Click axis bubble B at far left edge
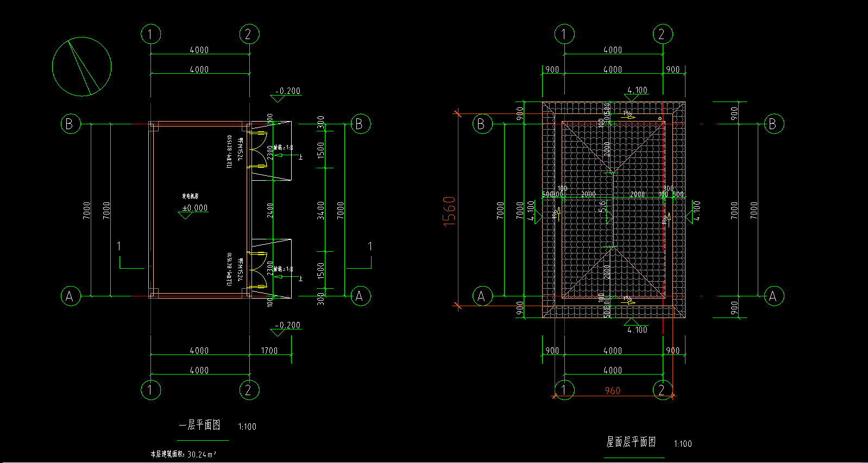 70,124
